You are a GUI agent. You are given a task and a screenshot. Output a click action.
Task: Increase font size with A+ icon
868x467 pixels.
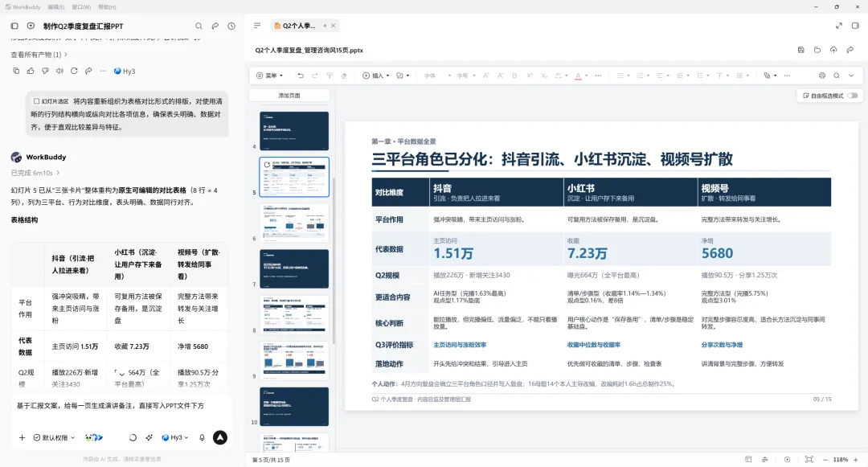point(486,76)
